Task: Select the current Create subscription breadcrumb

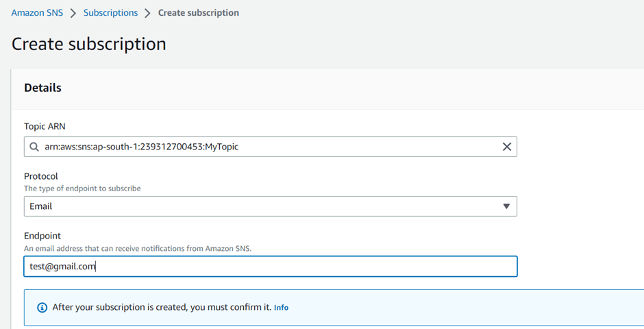Action: point(198,13)
